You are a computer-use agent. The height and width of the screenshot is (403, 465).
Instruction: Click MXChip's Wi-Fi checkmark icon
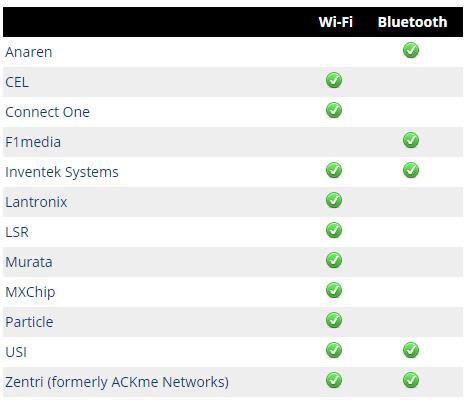point(334,290)
